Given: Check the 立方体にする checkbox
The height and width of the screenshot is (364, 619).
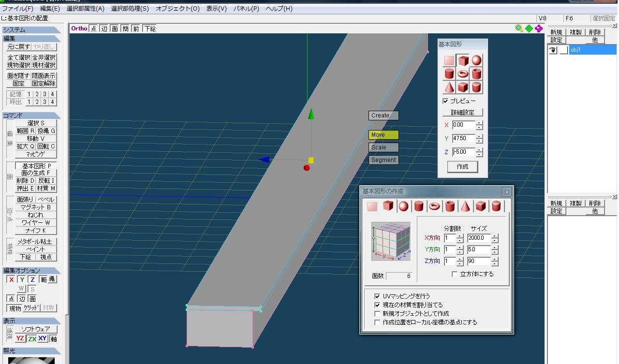Looking at the screenshot, I should point(455,274).
